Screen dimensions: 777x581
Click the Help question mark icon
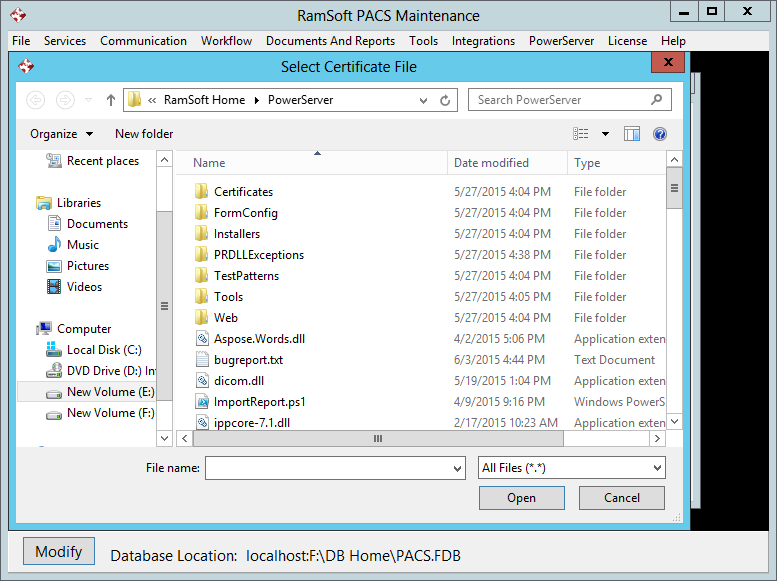click(x=659, y=134)
